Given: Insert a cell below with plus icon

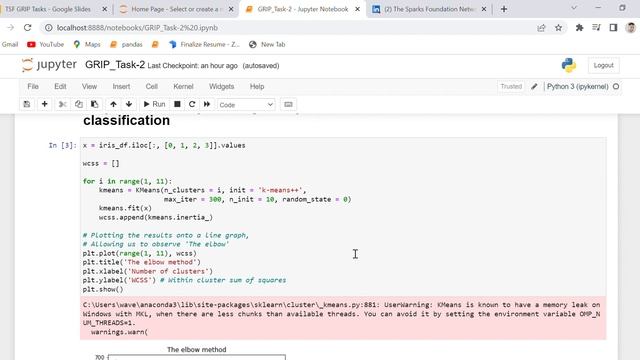Looking at the screenshot, I should (44, 104).
